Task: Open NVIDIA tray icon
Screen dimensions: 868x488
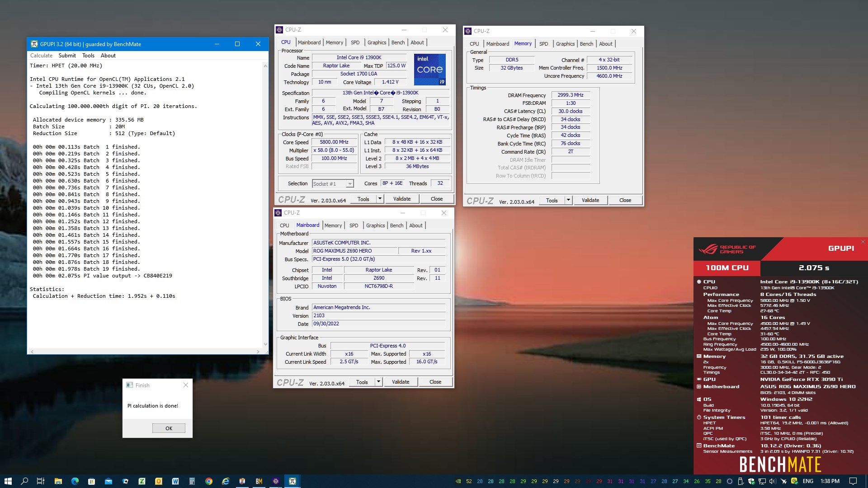Action: click(x=458, y=481)
